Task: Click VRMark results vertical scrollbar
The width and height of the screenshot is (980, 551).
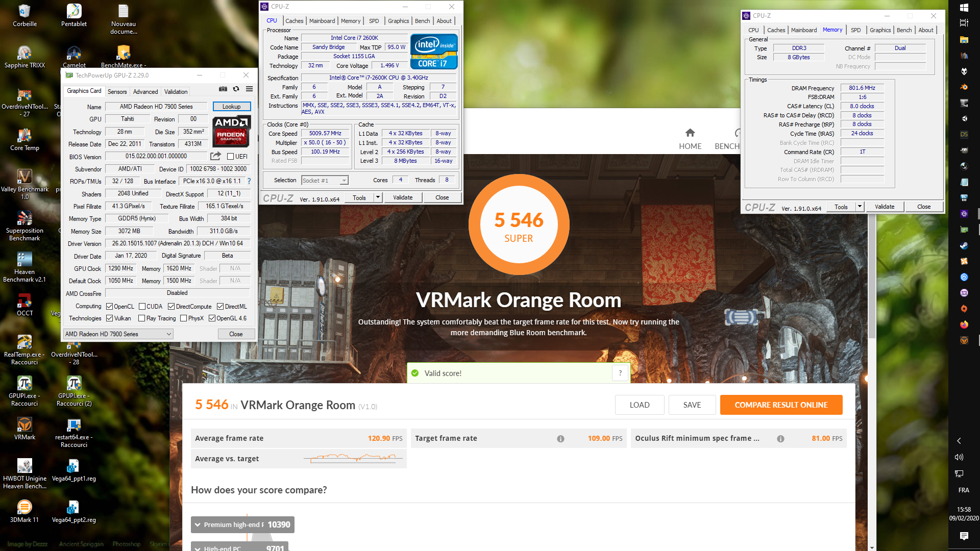Action: coord(872,275)
